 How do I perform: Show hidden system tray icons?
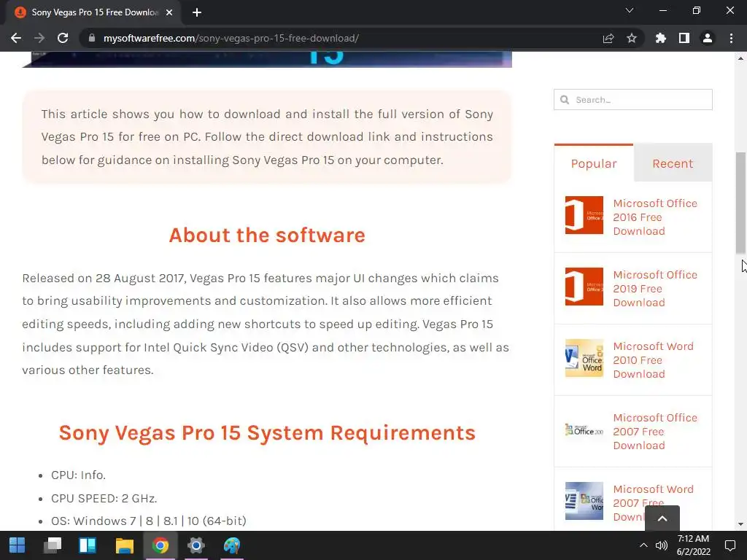click(643, 545)
